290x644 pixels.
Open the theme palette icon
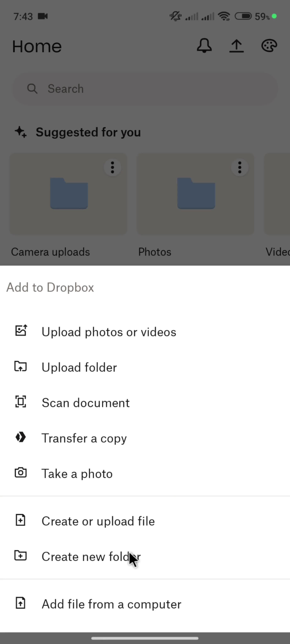pyautogui.click(x=269, y=46)
